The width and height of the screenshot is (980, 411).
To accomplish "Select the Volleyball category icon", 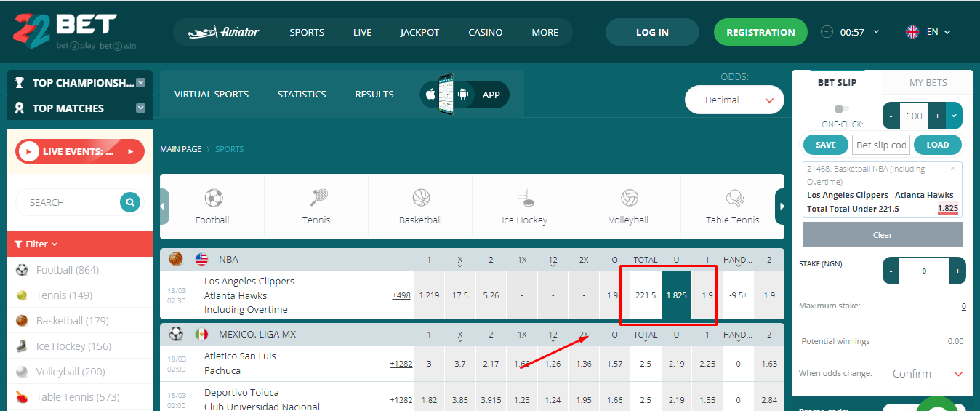I will pyautogui.click(x=629, y=199).
